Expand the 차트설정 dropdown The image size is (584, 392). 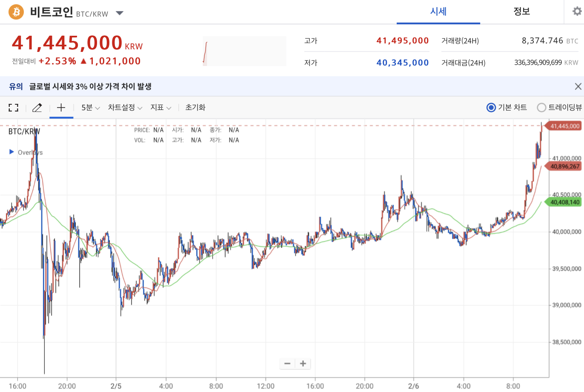(x=125, y=108)
